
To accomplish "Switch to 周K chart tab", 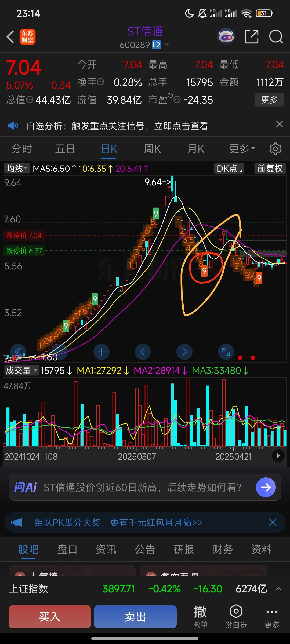I will point(152,149).
